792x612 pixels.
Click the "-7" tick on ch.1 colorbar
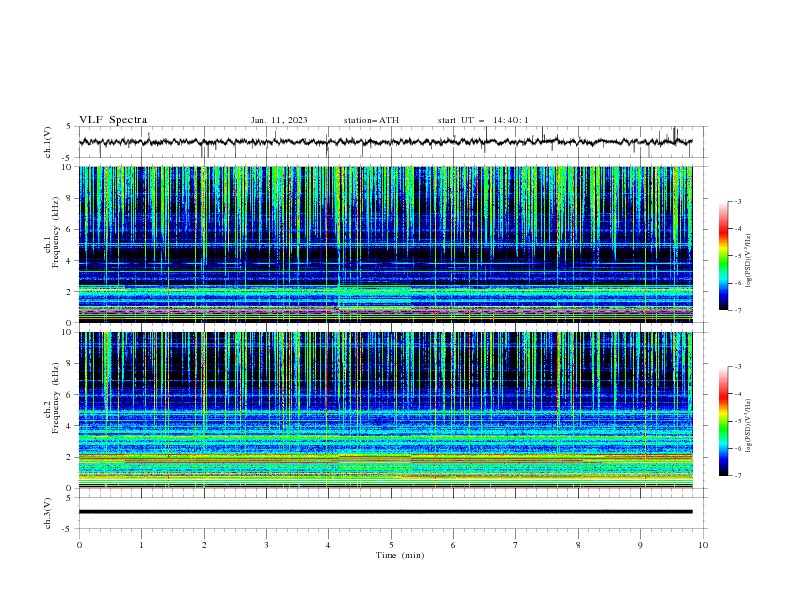(738, 310)
